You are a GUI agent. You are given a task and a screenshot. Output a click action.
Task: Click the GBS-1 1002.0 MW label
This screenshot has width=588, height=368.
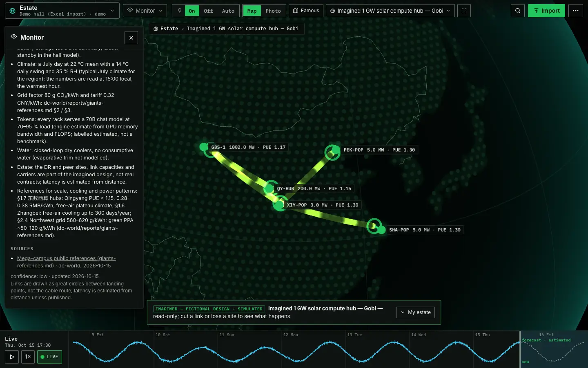[x=248, y=147]
